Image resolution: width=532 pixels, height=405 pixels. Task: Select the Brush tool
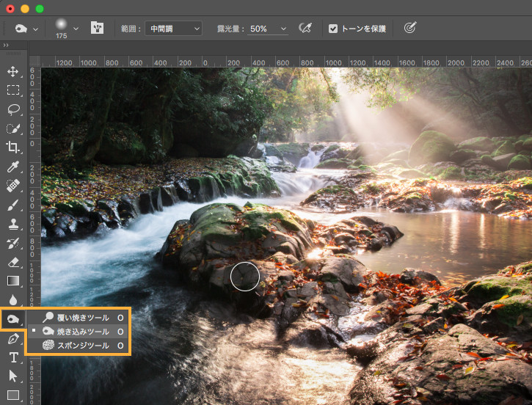[13, 205]
